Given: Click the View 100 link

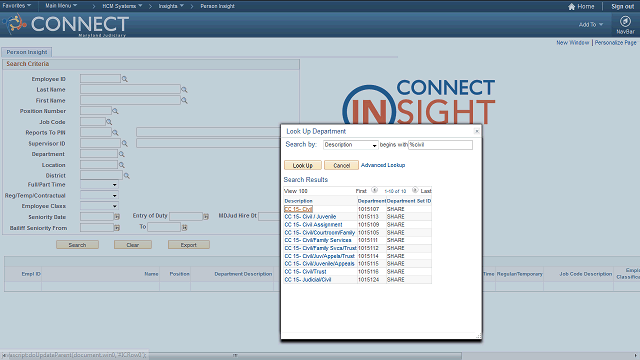Looking at the screenshot, I should click(296, 191).
